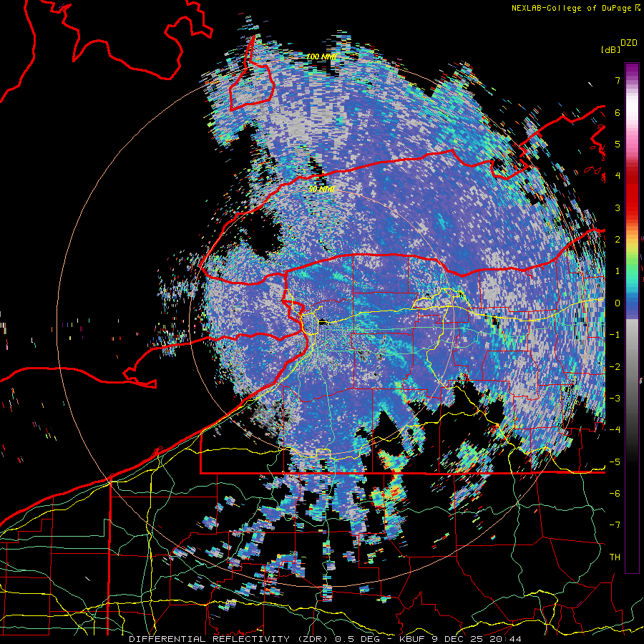Click the -3 value on the color scale

click(615, 399)
